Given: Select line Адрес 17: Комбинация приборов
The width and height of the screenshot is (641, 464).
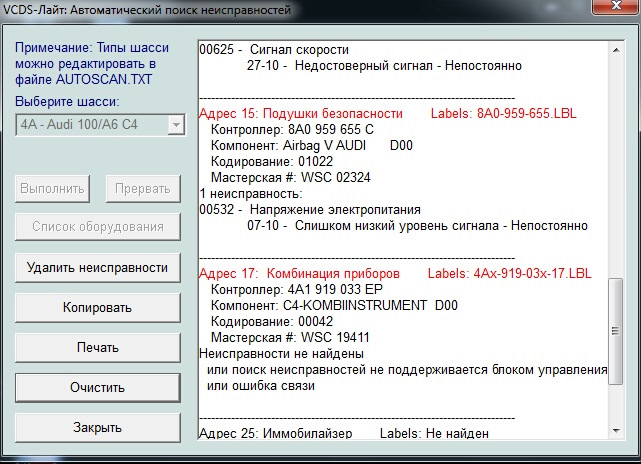Looking at the screenshot, I should [x=299, y=273].
